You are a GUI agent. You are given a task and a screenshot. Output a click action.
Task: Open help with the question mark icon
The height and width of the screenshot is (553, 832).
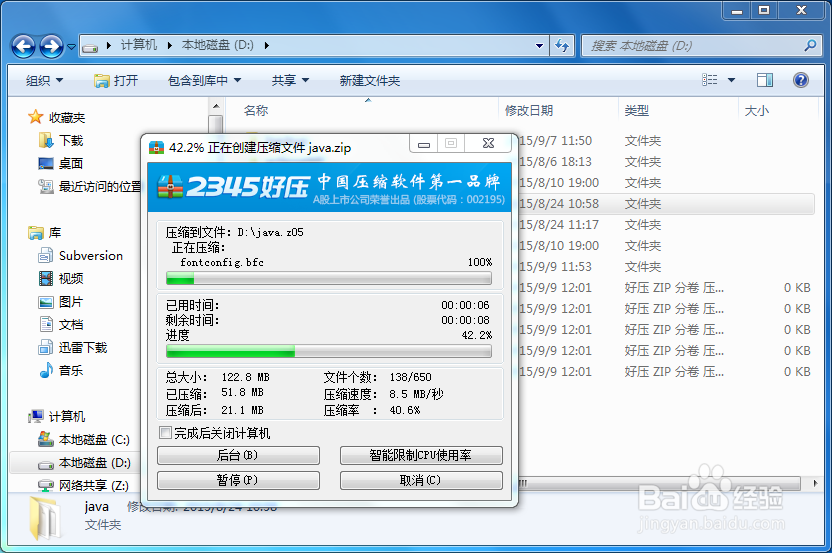(x=801, y=80)
